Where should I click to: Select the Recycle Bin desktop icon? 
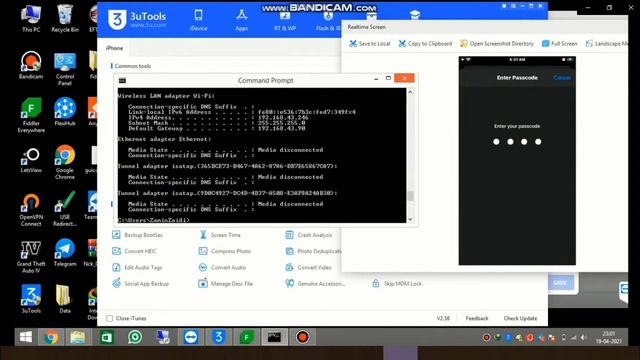pyautogui.click(x=65, y=19)
